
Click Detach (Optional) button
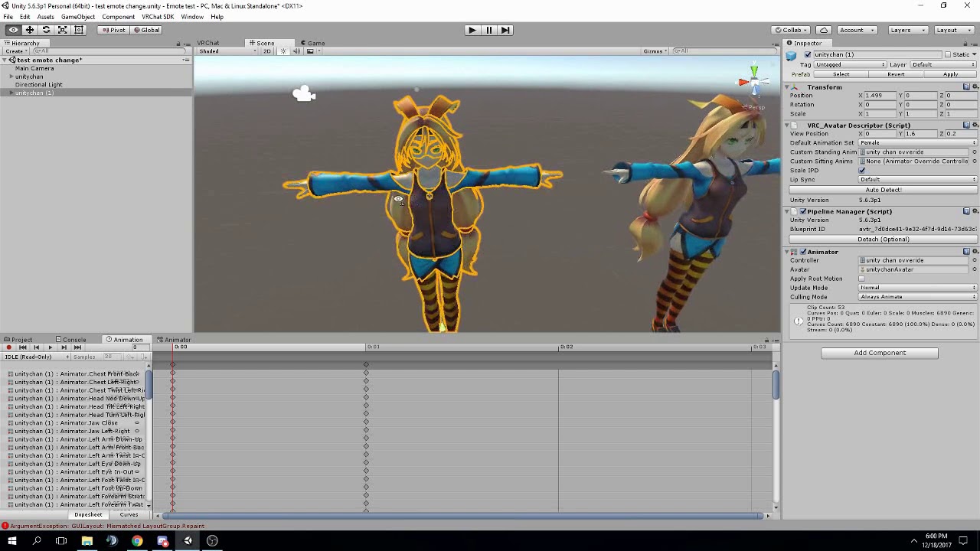[883, 240]
